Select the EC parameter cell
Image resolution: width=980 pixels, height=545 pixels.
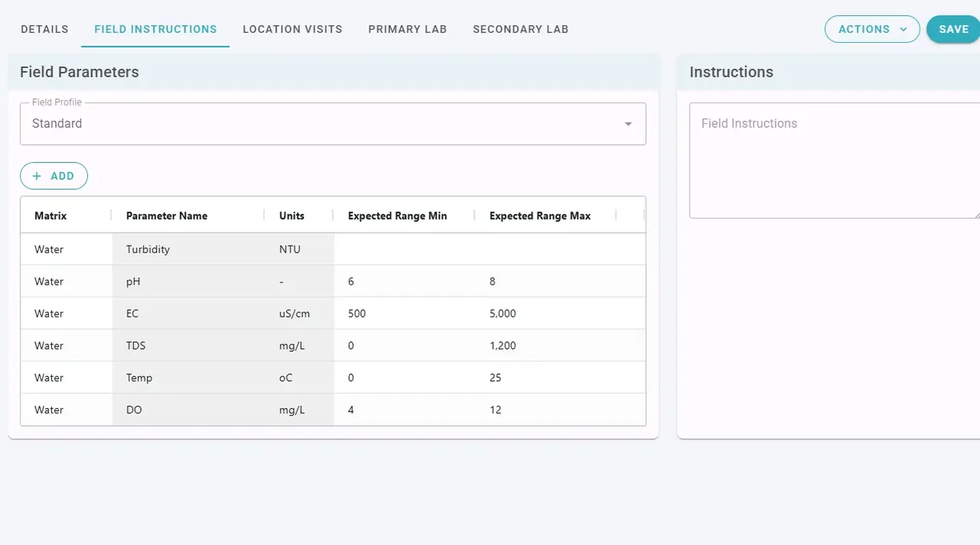pos(189,314)
